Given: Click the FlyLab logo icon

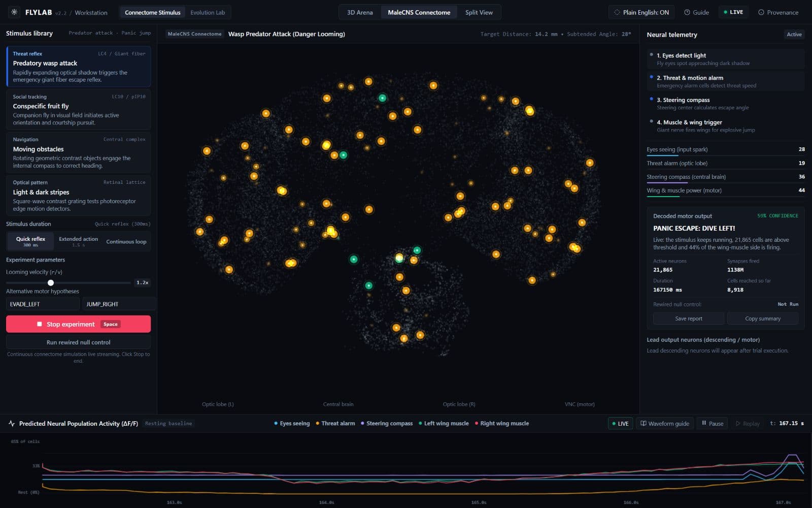Looking at the screenshot, I should click(14, 12).
